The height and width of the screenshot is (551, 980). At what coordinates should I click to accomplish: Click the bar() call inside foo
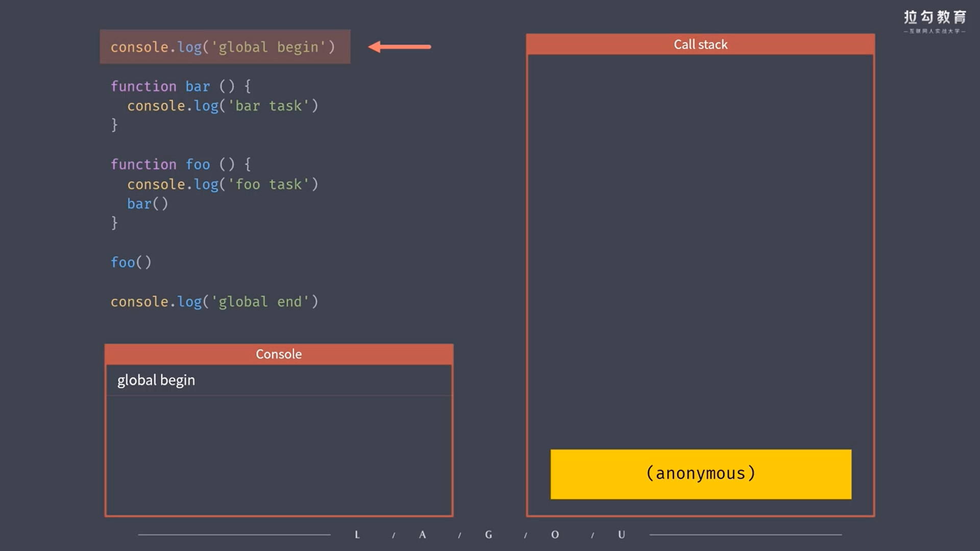(x=147, y=204)
